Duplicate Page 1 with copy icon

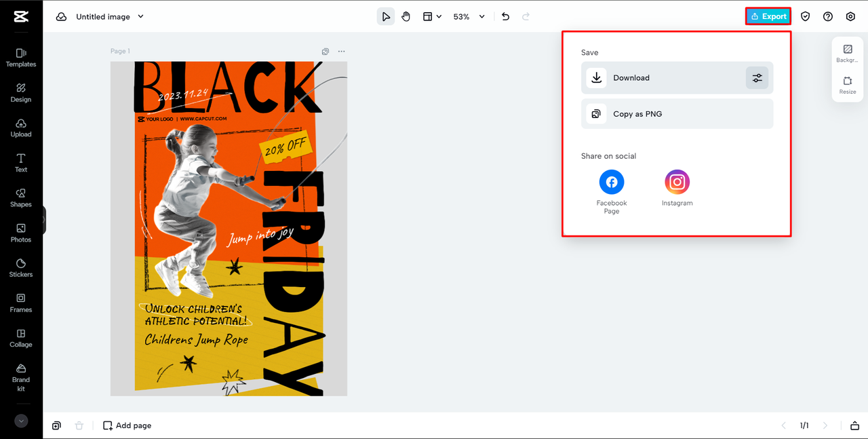pyautogui.click(x=325, y=52)
